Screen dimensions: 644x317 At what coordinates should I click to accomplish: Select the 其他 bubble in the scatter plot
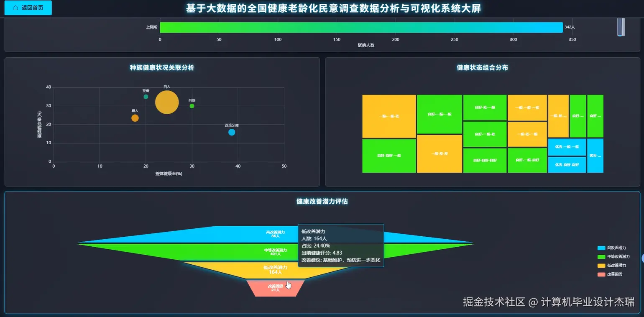click(x=192, y=106)
